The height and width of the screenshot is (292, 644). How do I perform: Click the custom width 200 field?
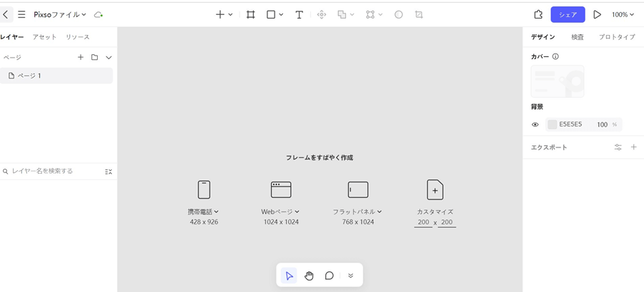tap(423, 222)
